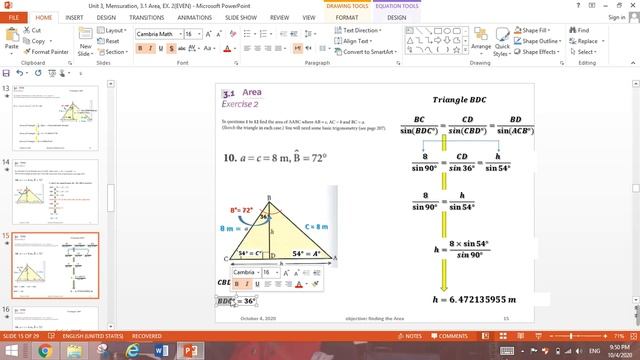Pick the ribbon font color swatch
Image resolution: width=640 pixels, height=360 pixels.
[227, 49]
